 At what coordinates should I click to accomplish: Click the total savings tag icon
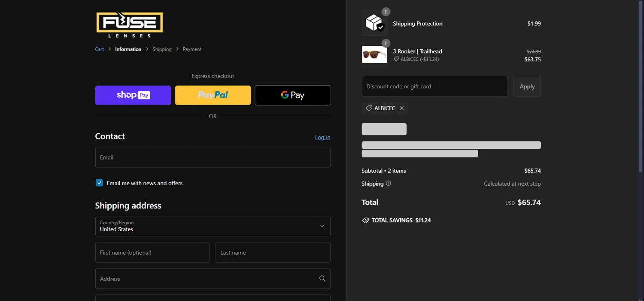click(365, 220)
